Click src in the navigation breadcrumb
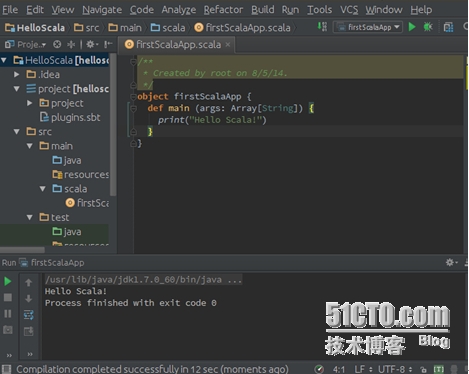 coord(86,28)
